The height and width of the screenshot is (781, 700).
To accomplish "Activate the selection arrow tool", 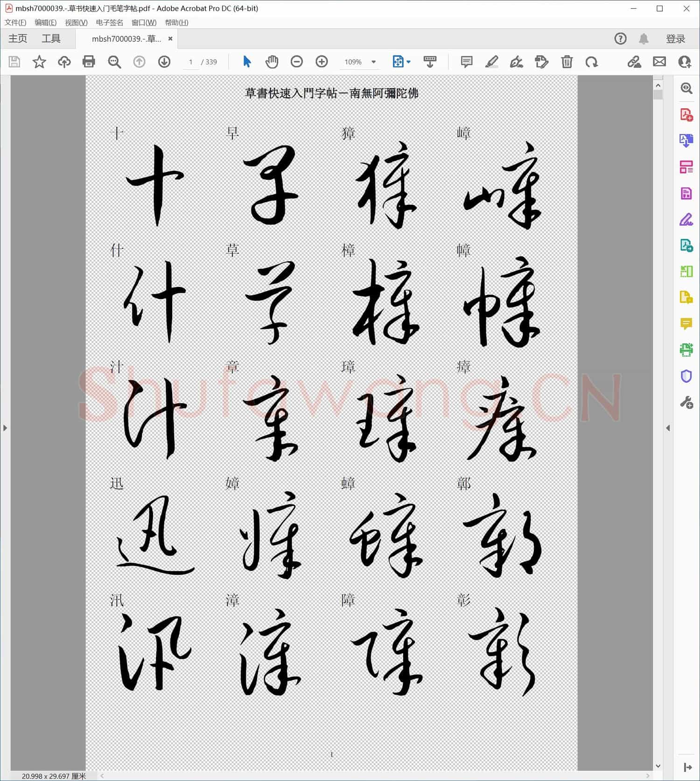I will point(247,62).
